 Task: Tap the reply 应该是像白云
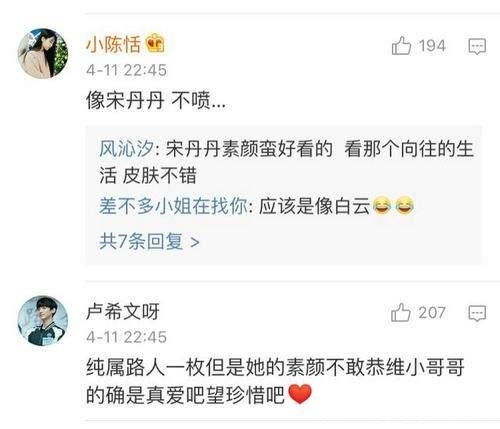(x=314, y=206)
